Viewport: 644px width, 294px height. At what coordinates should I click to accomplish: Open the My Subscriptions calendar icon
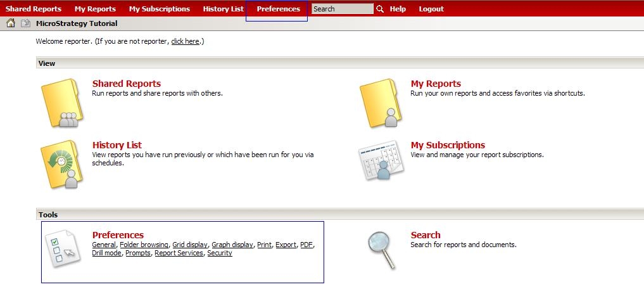[381, 161]
